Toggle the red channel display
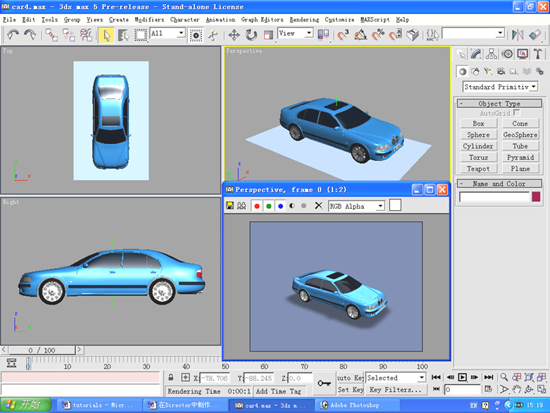The width and height of the screenshot is (550, 413). [257, 206]
